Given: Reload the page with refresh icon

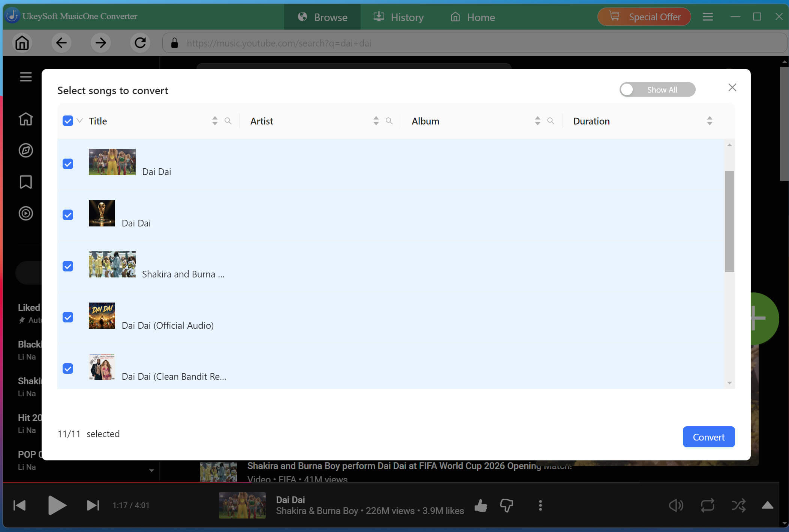Looking at the screenshot, I should pyautogui.click(x=140, y=43).
